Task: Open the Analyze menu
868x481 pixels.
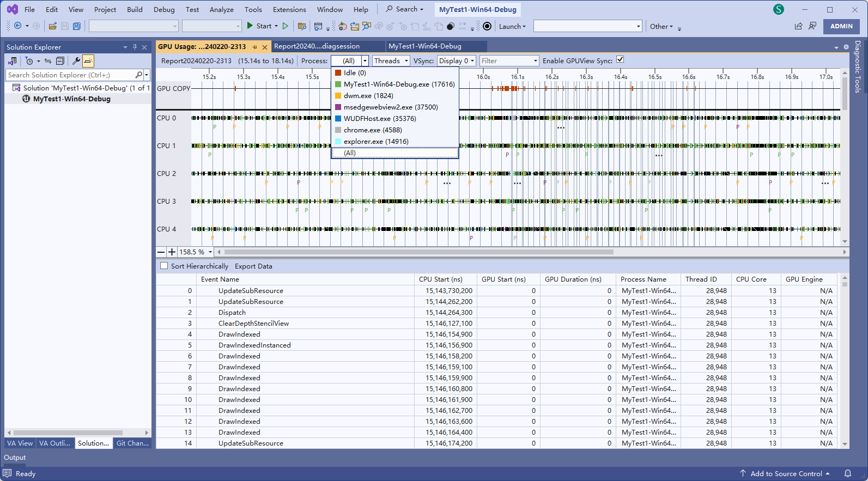Action: [221, 9]
